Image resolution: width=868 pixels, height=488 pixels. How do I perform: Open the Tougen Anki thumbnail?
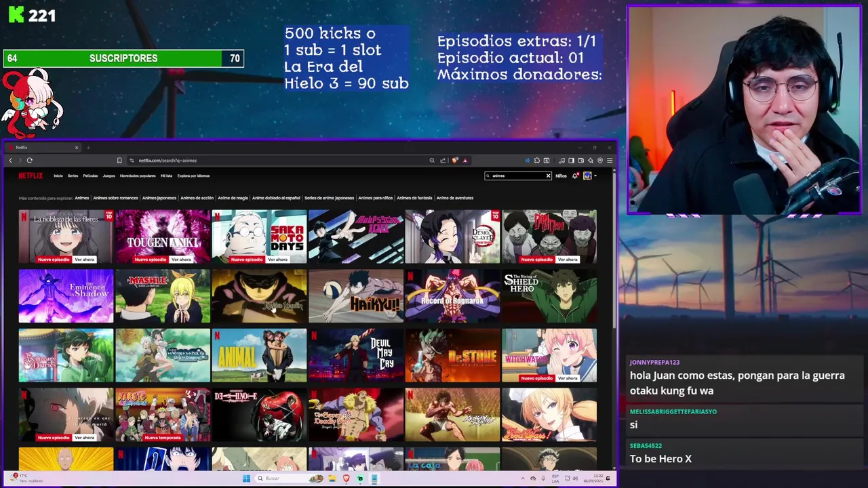[163, 237]
